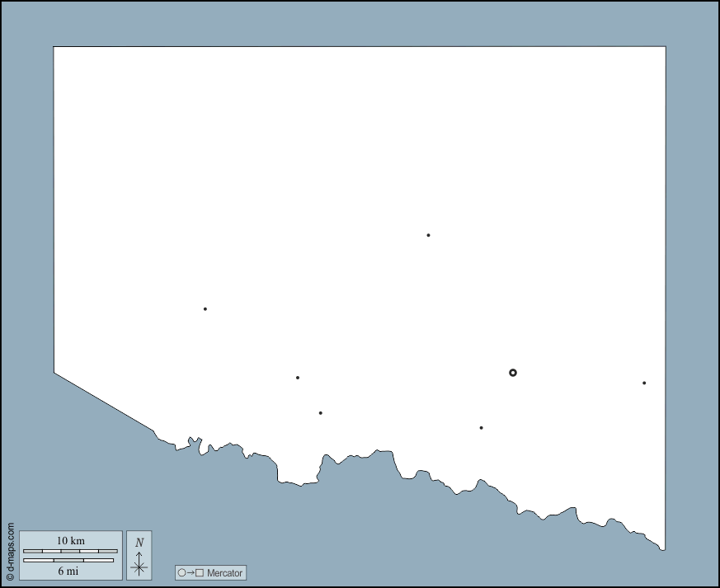Click the Mercator projection label
The width and height of the screenshot is (720, 588).
pos(224,572)
